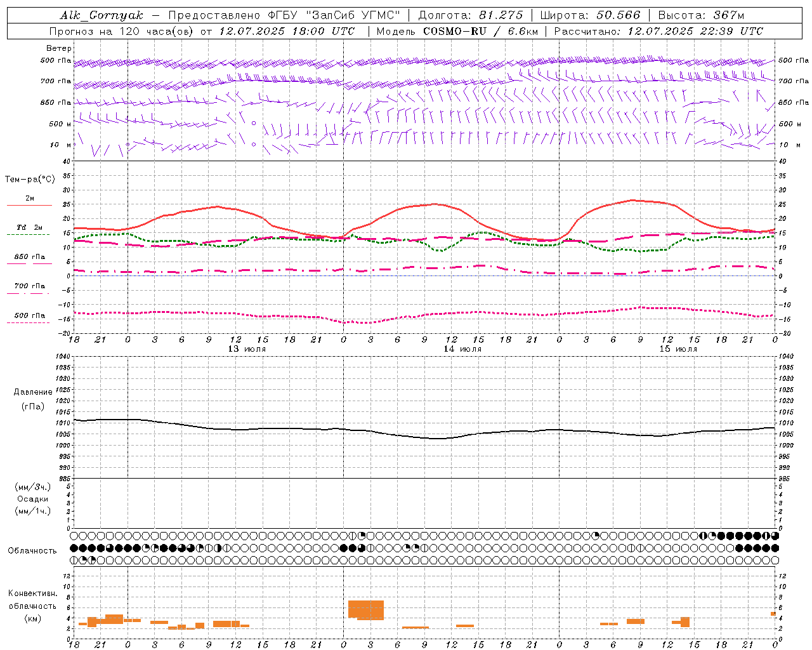Click the 'Давление' pressure panel label
This screenshot has width=812, height=650.
tap(33, 392)
